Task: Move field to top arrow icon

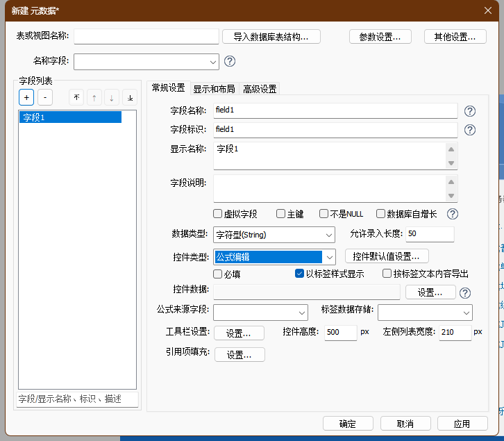Action: 76,98
